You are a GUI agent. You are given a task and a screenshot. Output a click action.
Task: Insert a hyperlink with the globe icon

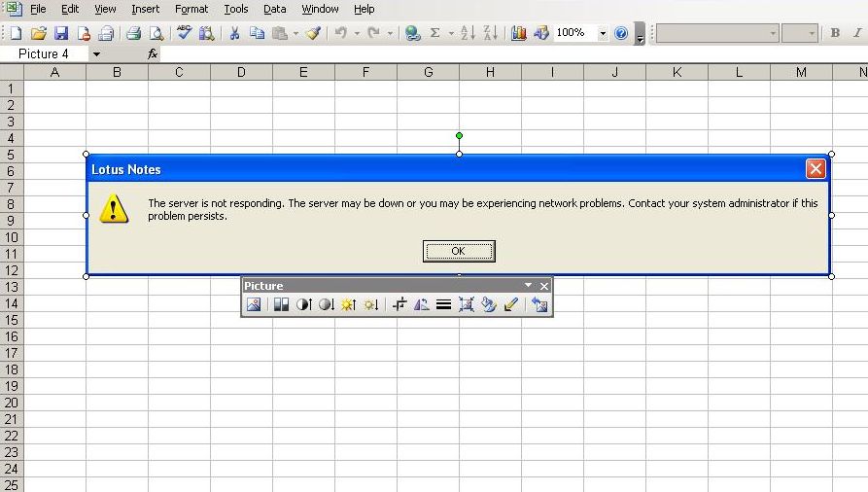(412, 33)
